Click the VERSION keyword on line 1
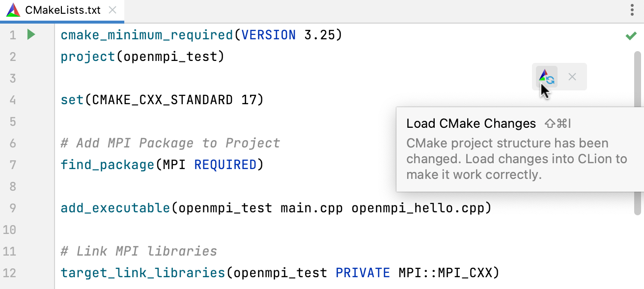Viewport: 644px width, 289px height. click(269, 34)
